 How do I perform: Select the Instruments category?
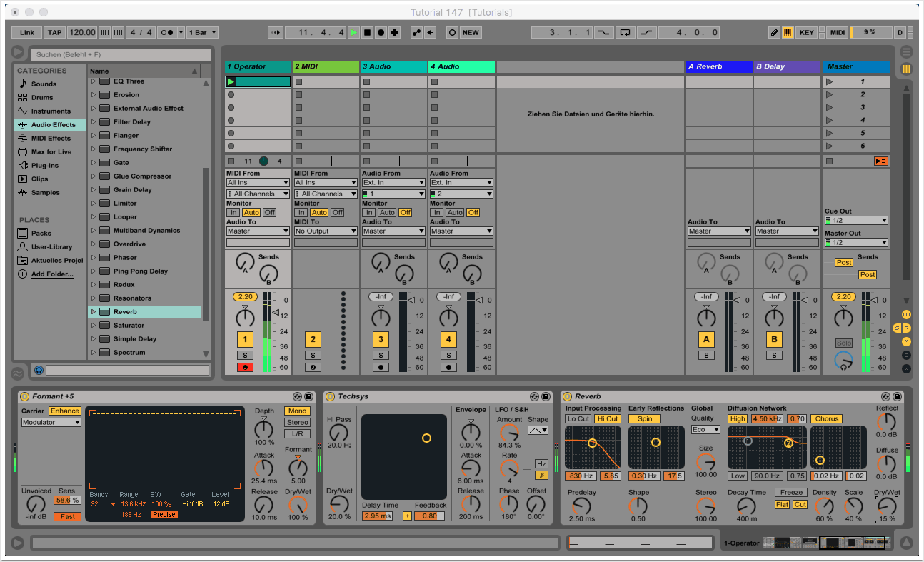pyautogui.click(x=50, y=111)
